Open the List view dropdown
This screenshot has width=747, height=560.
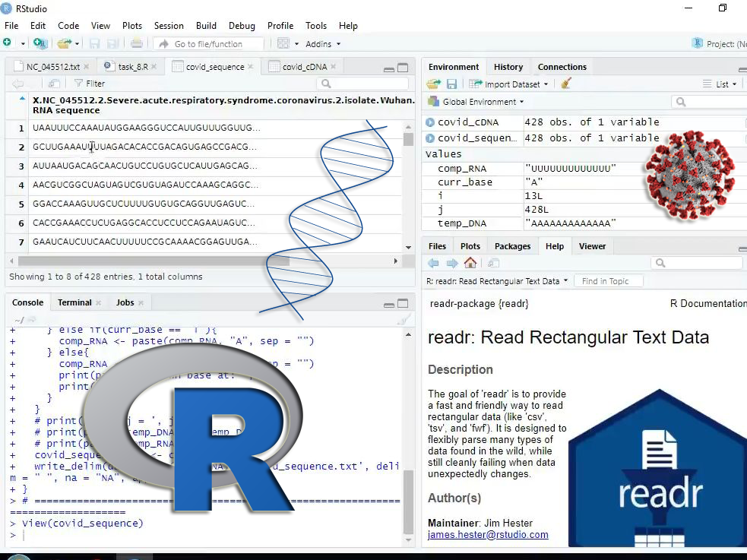click(x=720, y=84)
